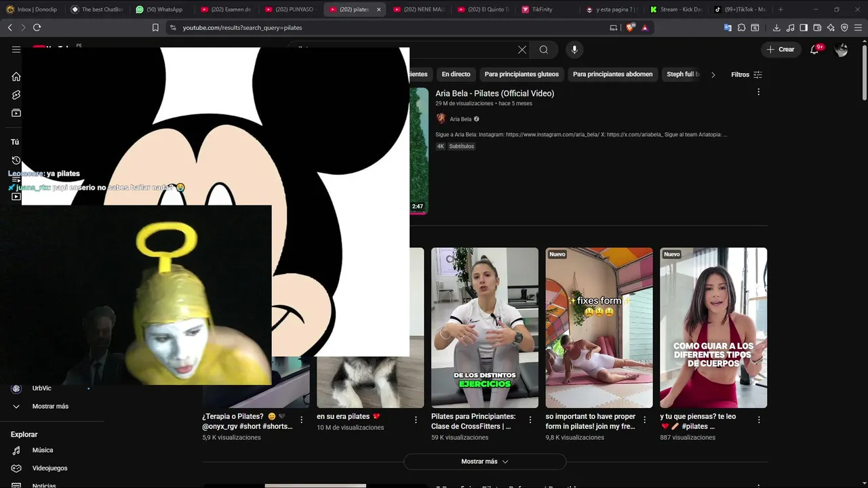Open the Brave Wallet icon
868x488 pixels.
coord(817,28)
